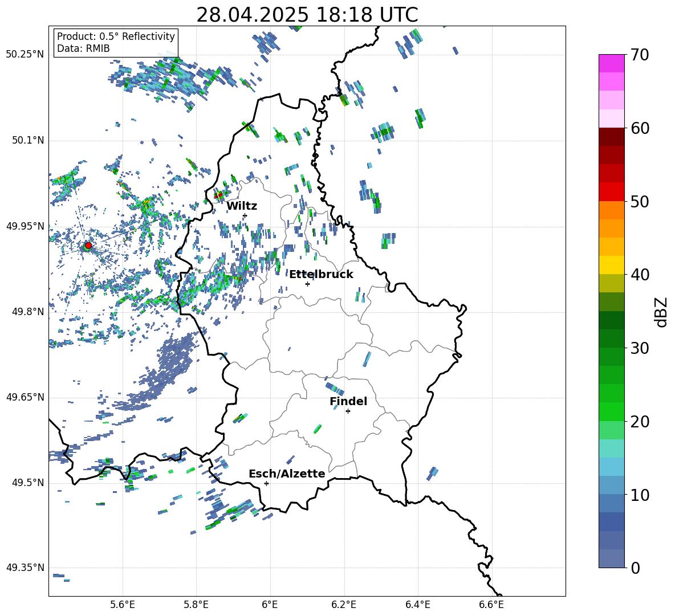The width and height of the screenshot is (675, 616).
Task: Click the Esch/Alzette city label
Action: 287,474
